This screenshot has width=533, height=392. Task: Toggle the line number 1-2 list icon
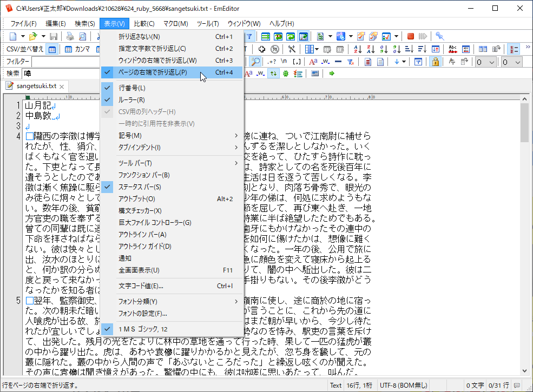pos(514,49)
